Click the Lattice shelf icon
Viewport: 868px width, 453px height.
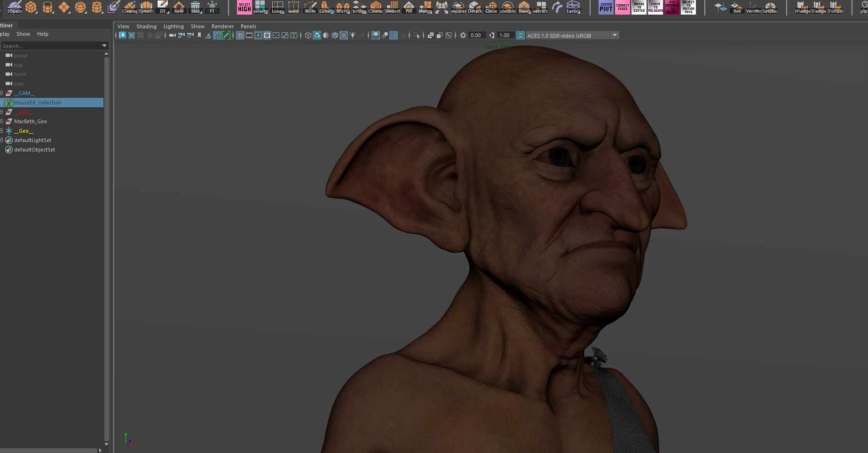(x=573, y=7)
